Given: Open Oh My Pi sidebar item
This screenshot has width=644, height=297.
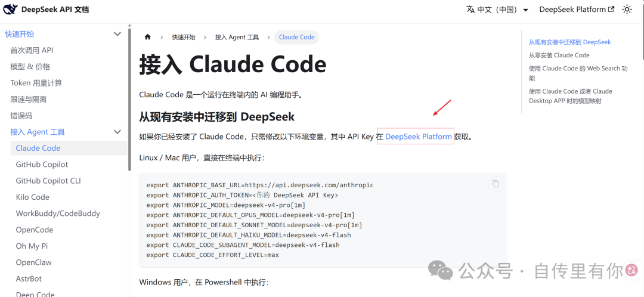Looking at the screenshot, I should (32, 246).
